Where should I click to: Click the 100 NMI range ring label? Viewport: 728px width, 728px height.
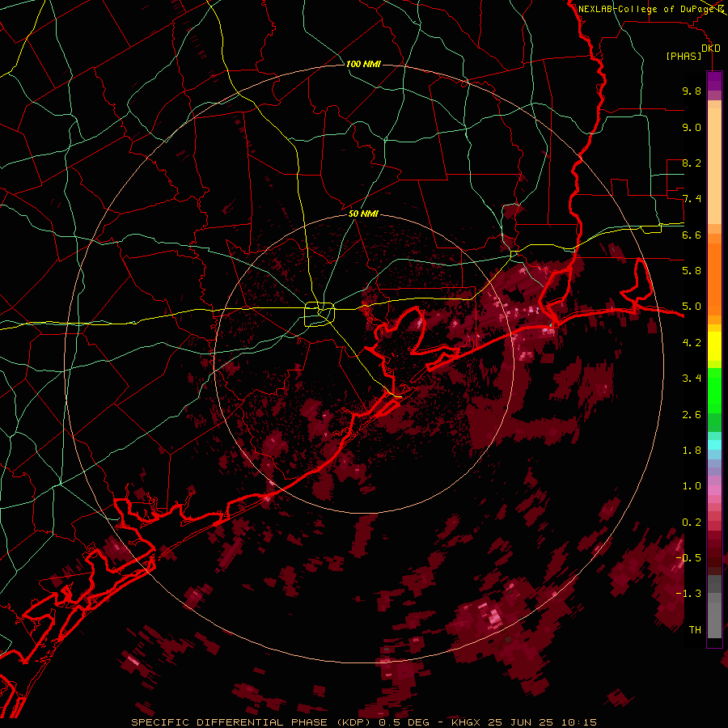coord(363,64)
